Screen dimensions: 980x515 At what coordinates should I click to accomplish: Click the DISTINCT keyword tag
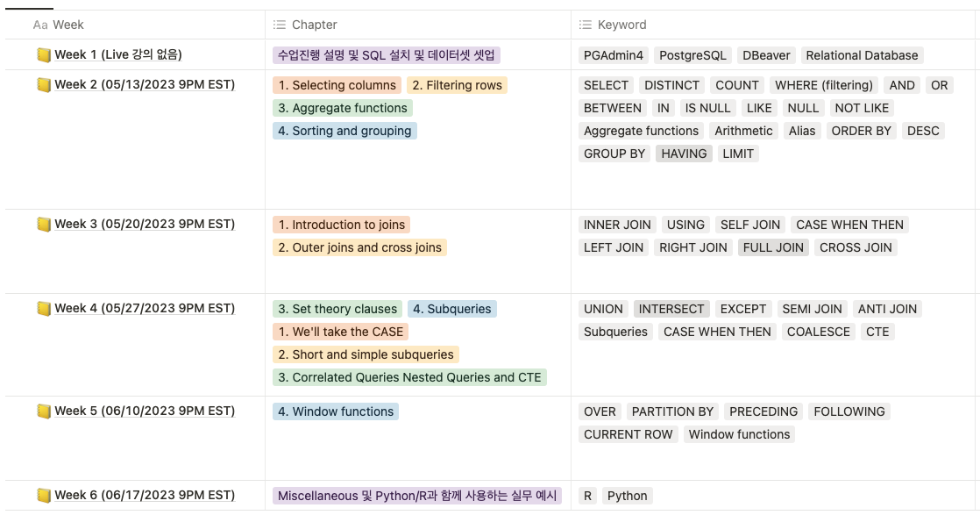[671, 85]
